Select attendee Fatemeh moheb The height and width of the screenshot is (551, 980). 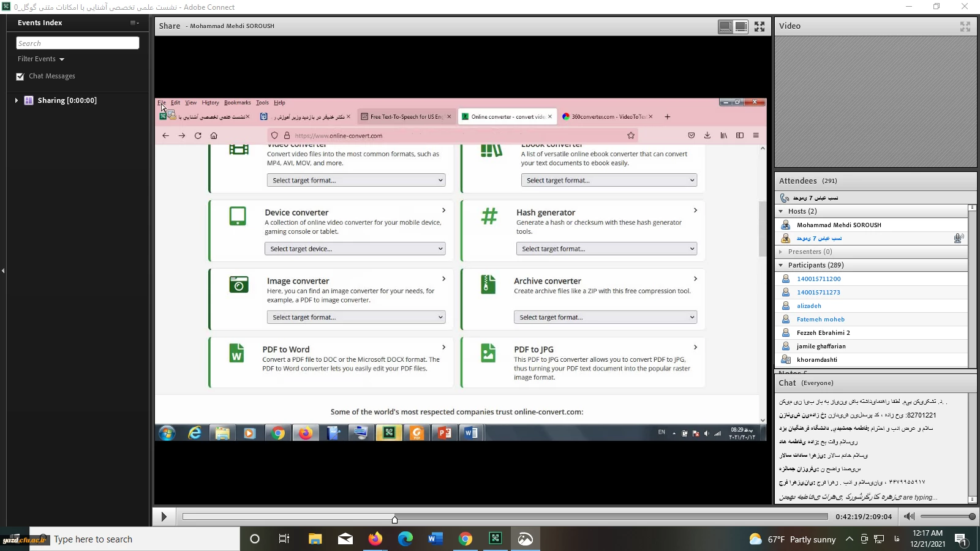click(820, 319)
